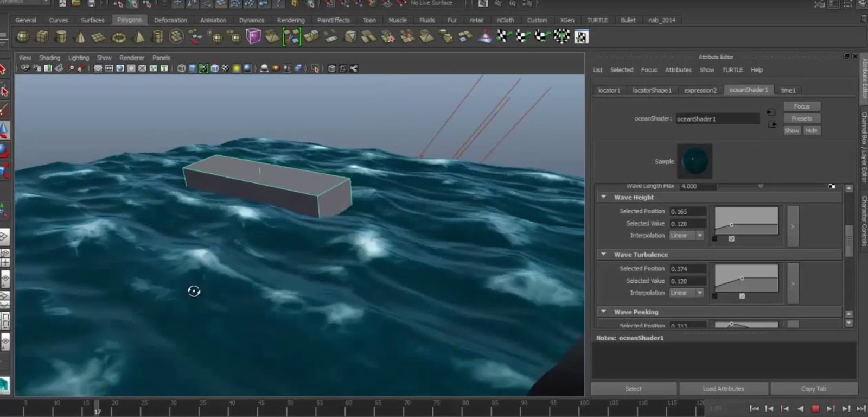Click the Wave Height ramp graph
This screenshot has height=417, width=868.
[x=746, y=220]
